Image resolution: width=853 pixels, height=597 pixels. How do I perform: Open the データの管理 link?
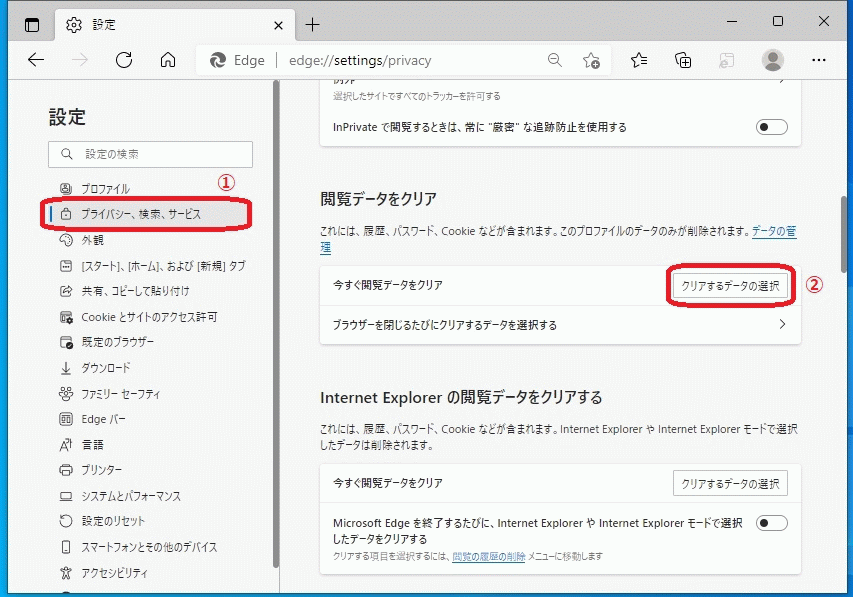(x=774, y=231)
